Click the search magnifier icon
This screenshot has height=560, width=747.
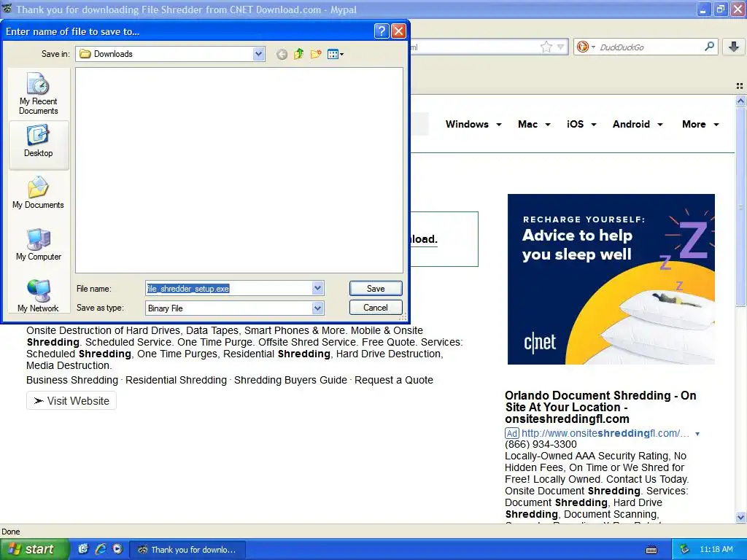(709, 46)
